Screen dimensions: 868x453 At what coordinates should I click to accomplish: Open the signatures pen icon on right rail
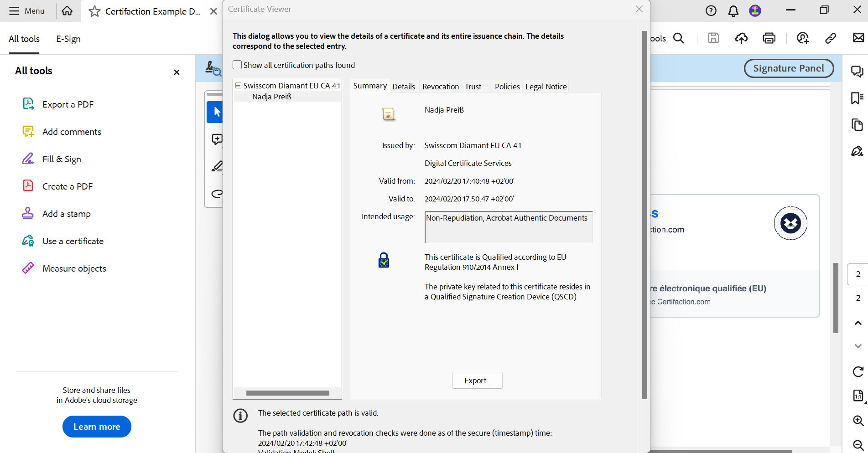(857, 151)
